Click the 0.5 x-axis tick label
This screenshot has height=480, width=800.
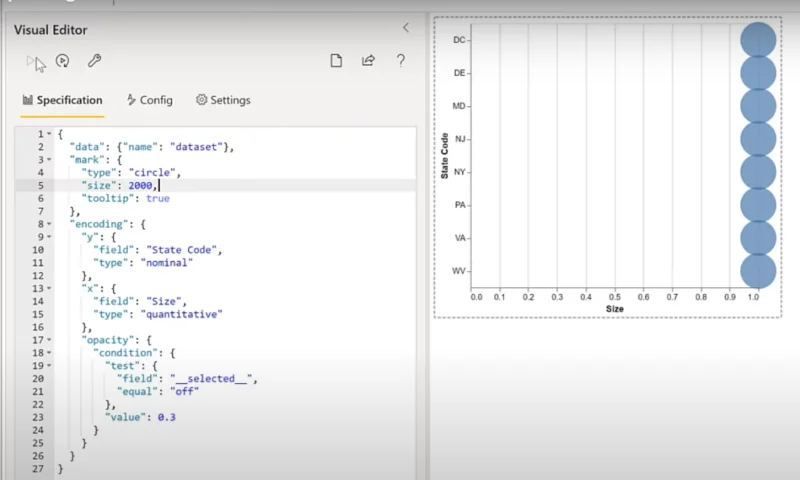tap(615, 297)
